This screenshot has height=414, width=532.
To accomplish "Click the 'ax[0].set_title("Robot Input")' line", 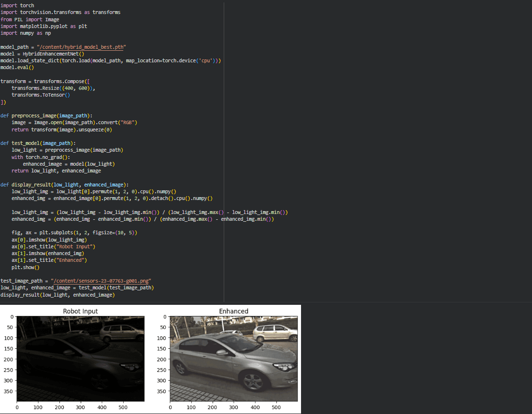I will [x=53, y=246].
